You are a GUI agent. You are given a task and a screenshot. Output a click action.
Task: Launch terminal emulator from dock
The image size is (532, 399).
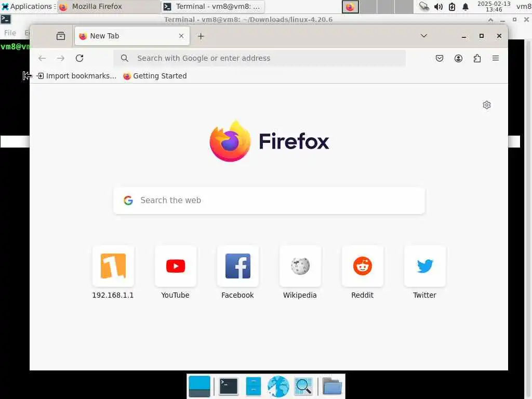[229, 387]
